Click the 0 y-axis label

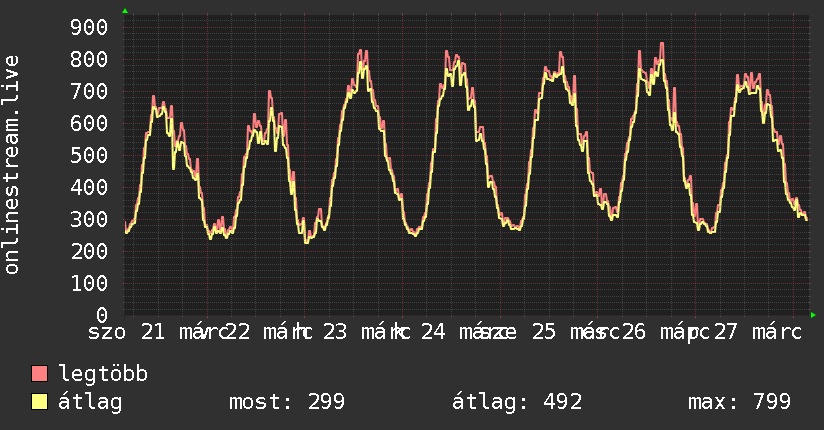coord(102,315)
